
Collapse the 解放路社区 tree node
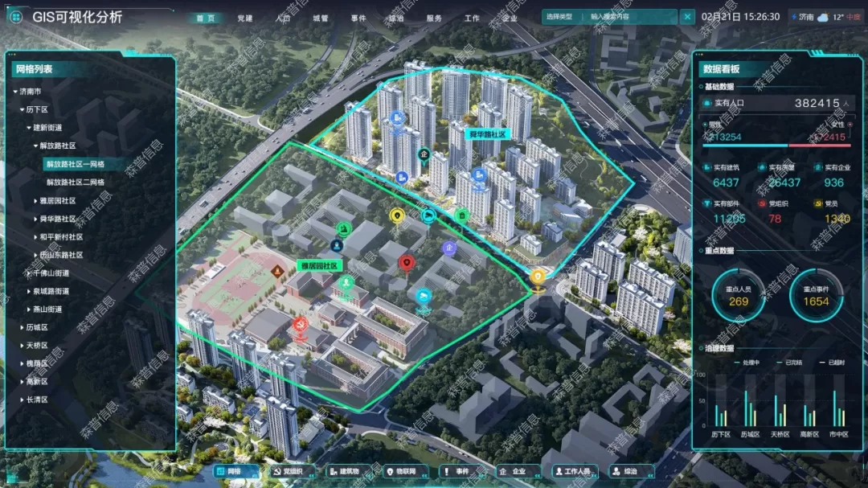pos(35,146)
